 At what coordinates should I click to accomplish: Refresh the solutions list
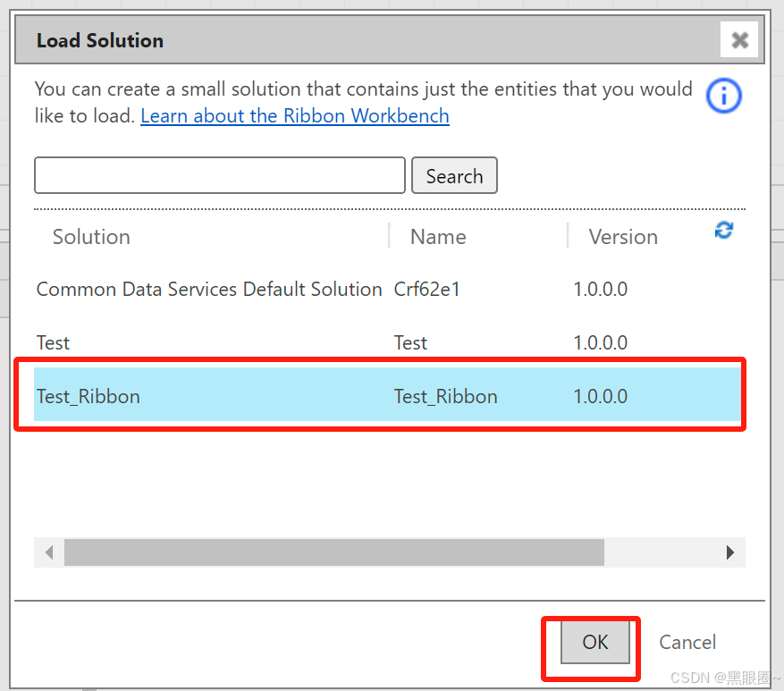tap(724, 231)
